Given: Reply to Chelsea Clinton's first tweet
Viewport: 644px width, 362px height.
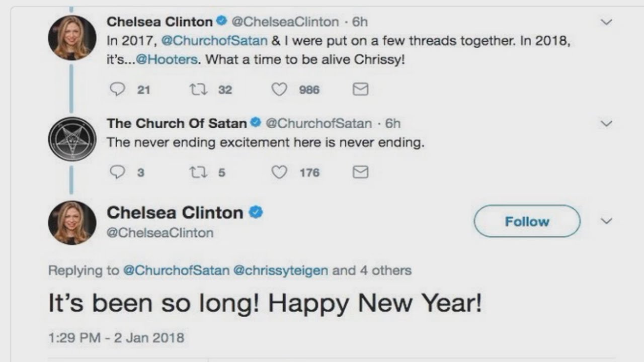Looking at the screenshot, I should tap(117, 89).
